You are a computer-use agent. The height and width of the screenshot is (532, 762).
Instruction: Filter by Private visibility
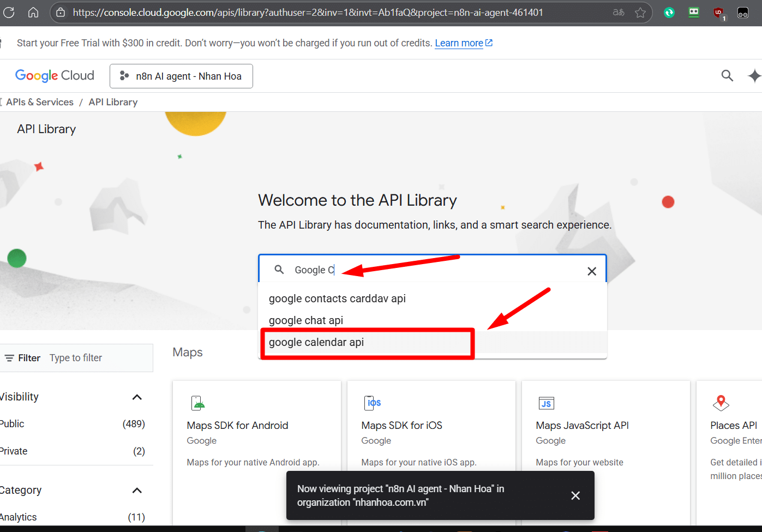(73, 451)
